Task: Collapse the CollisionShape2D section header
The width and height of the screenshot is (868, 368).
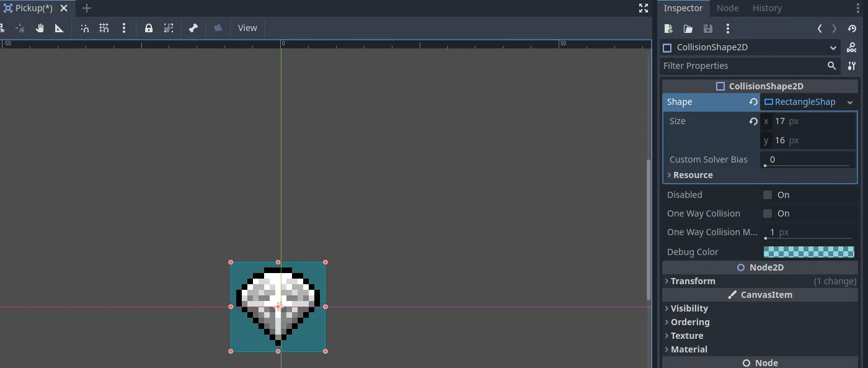Action: [x=760, y=86]
